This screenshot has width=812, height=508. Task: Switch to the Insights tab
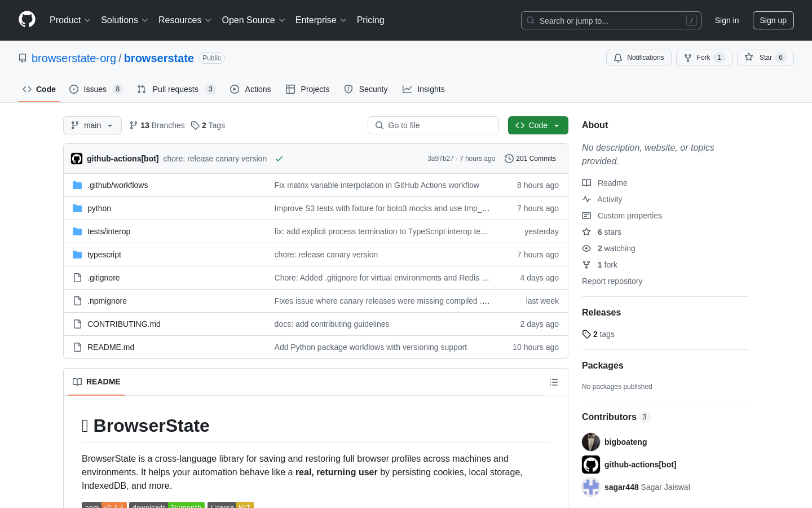click(423, 89)
